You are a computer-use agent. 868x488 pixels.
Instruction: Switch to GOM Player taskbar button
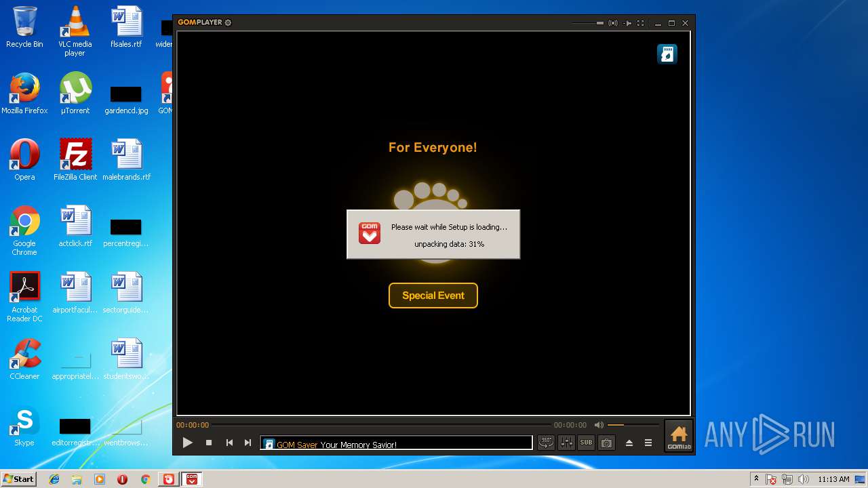click(x=168, y=479)
